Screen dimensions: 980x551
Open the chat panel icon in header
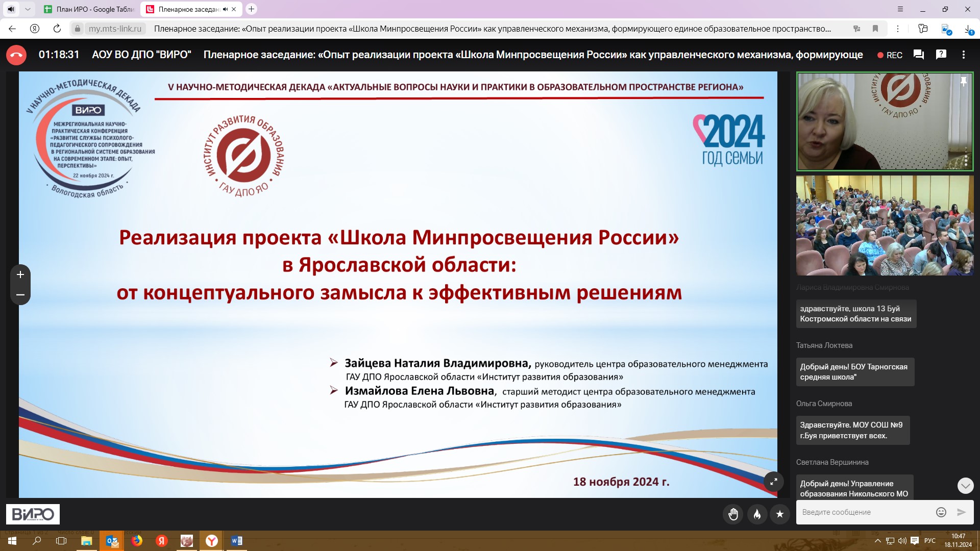click(919, 55)
